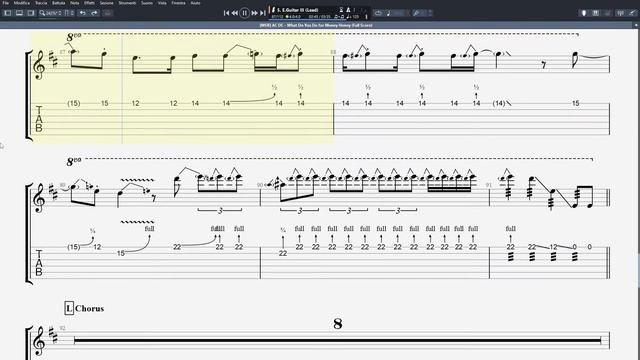Viewport: 640px width, 360px height.
Task: Click the tempo value in transport
Action: pos(353,17)
